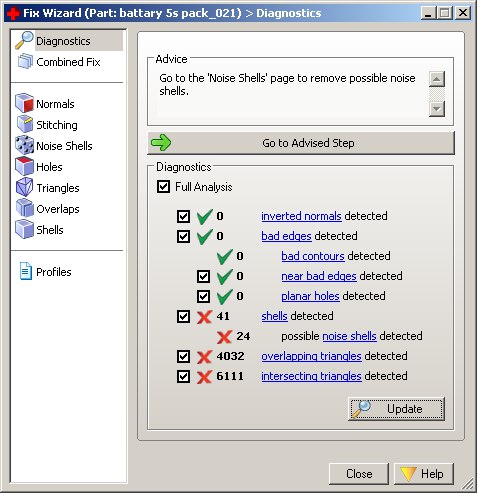Open the overlapping triangles link

point(311,356)
